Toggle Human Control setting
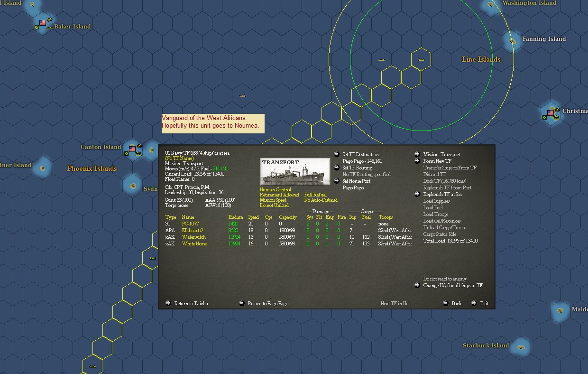This screenshot has width=588, height=374. pos(276,189)
